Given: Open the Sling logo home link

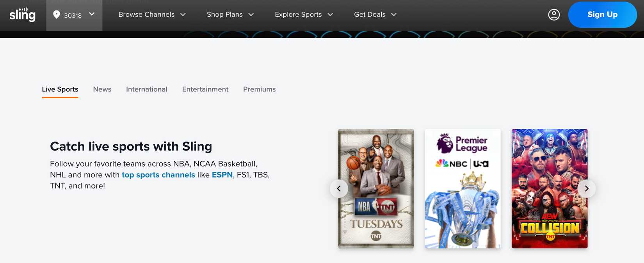Looking at the screenshot, I should point(22,14).
